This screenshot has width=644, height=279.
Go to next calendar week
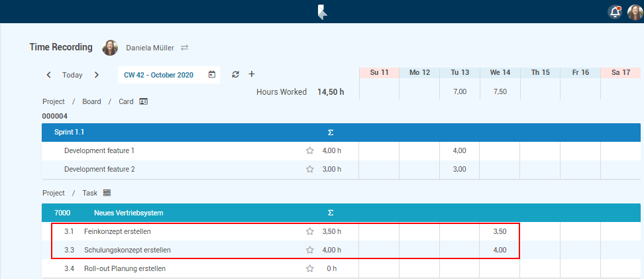[x=97, y=75]
